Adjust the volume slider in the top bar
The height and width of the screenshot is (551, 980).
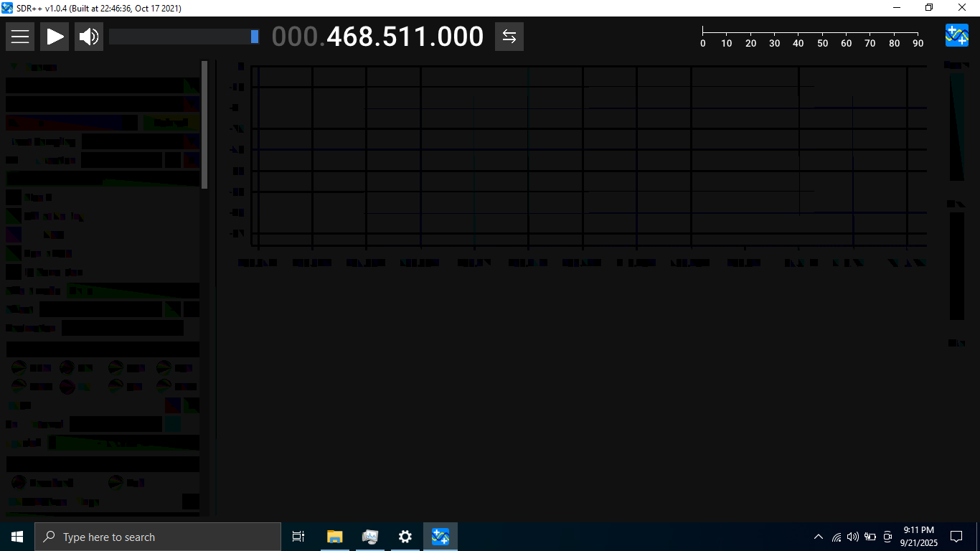pyautogui.click(x=184, y=37)
